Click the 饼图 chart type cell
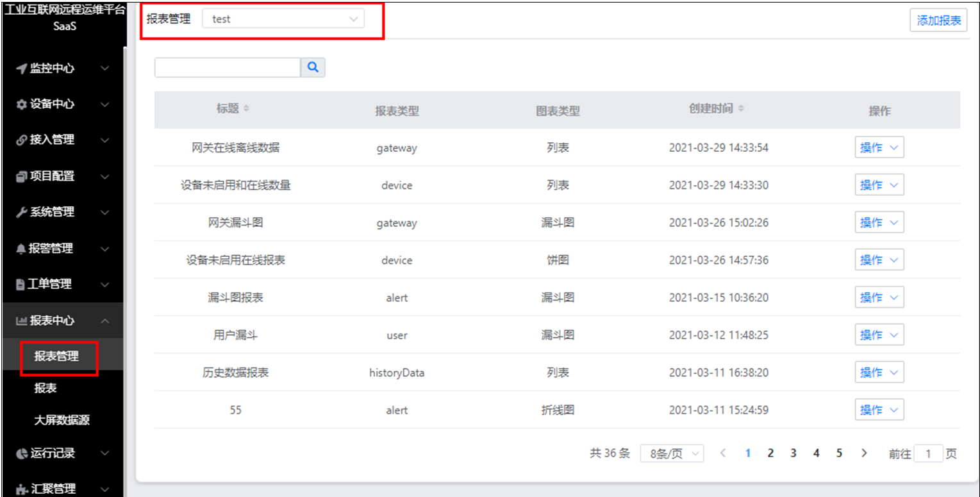 click(558, 260)
